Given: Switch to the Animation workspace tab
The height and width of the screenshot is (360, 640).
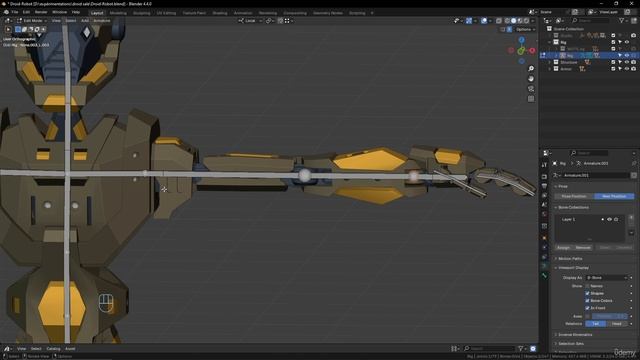Looking at the screenshot, I should (x=243, y=13).
